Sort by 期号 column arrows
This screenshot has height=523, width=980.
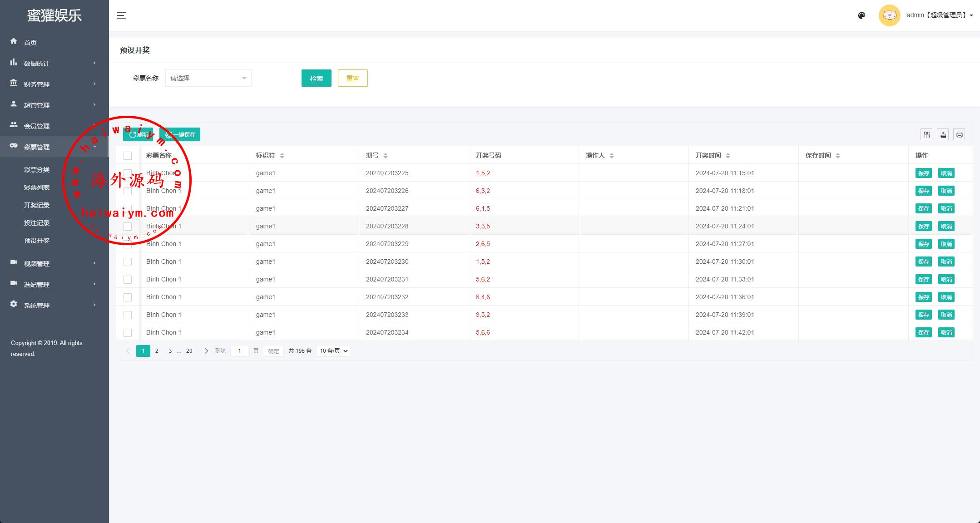386,156
